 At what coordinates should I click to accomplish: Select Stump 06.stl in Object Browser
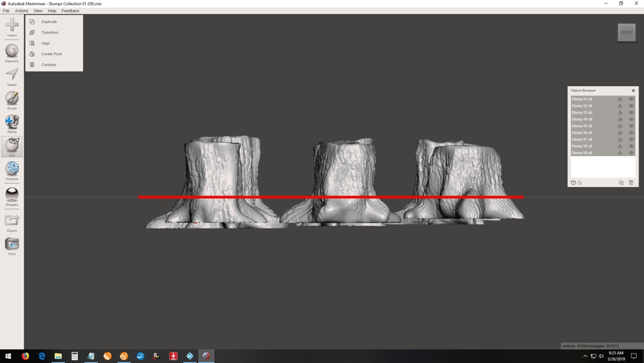(582, 133)
